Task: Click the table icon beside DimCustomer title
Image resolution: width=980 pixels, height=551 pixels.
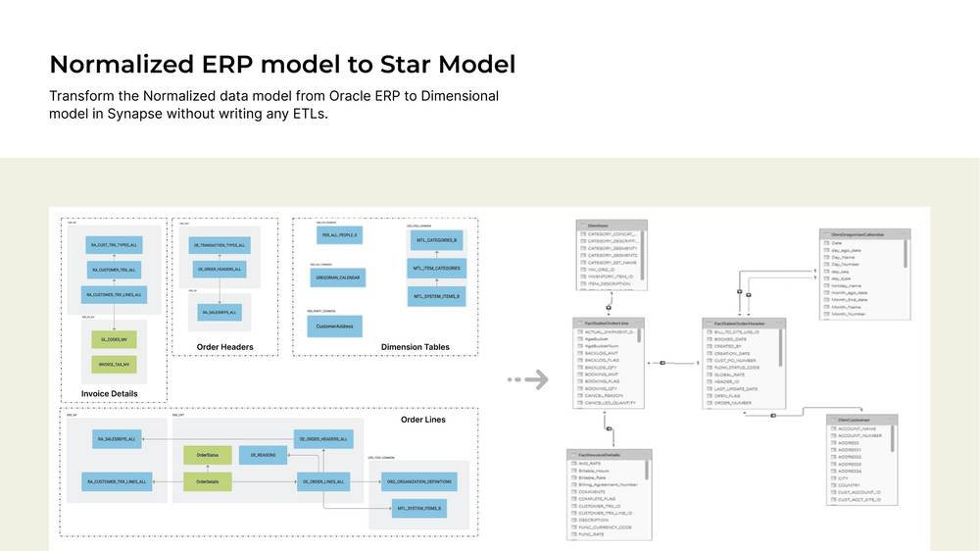Action: coord(833,421)
